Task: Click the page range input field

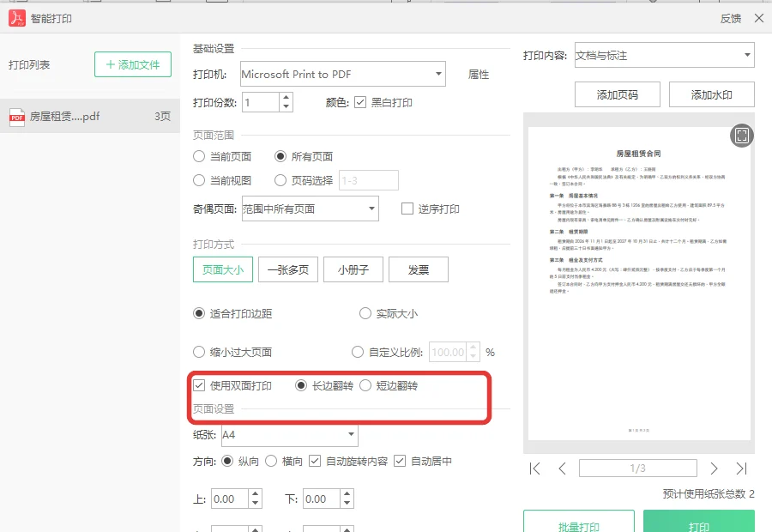Action: pos(369,180)
